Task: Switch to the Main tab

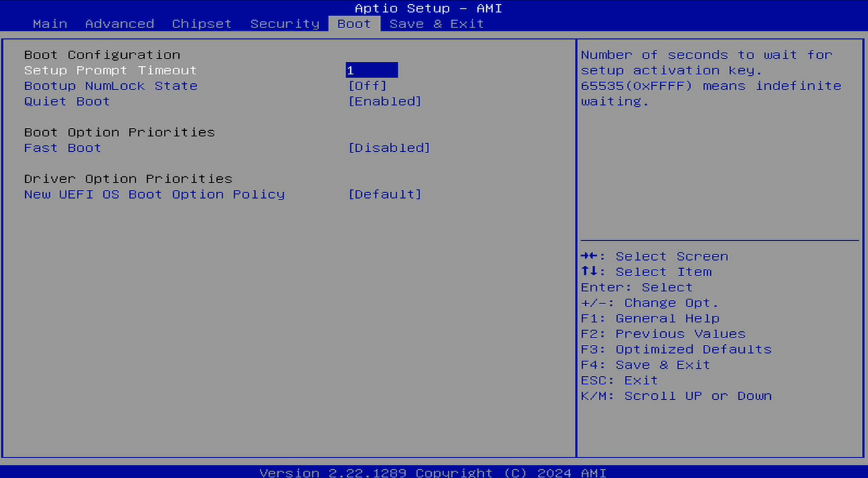Action: 50,24
